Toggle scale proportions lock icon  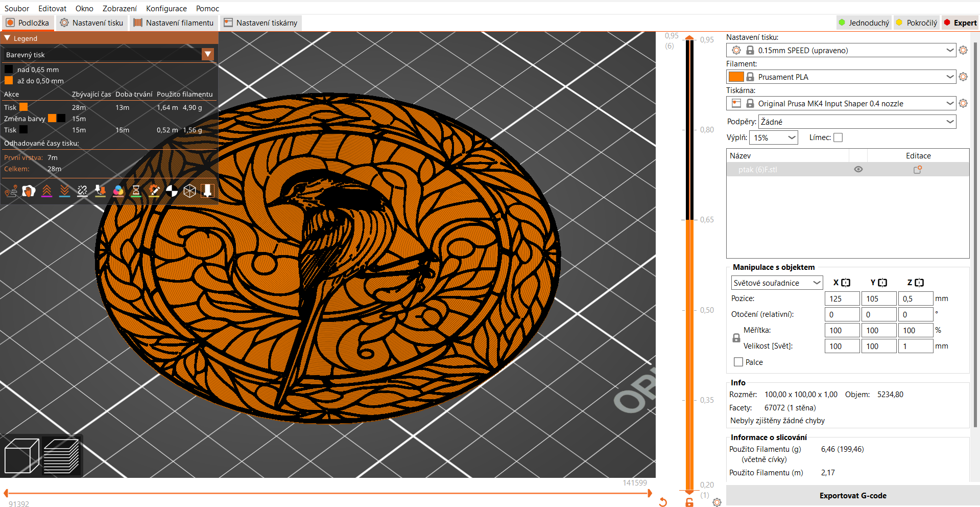(x=736, y=338)
